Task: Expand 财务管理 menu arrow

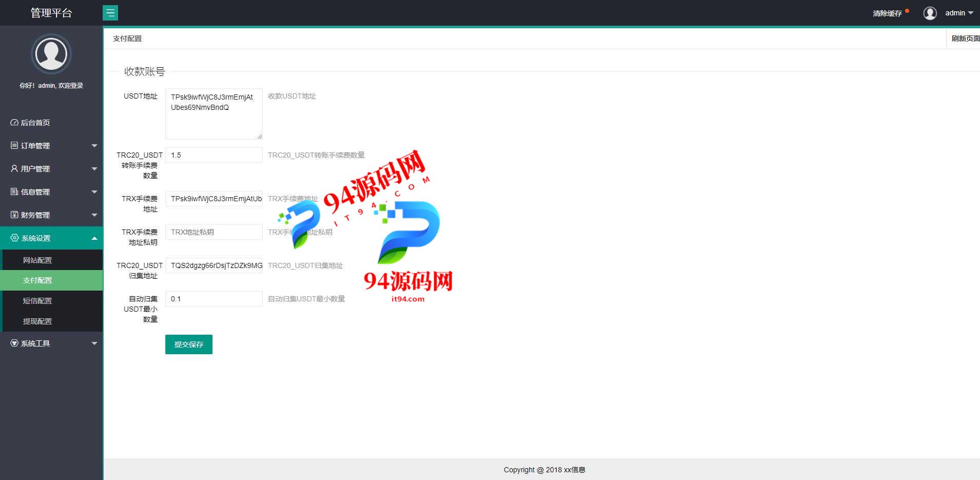Action: pos(94,215)
